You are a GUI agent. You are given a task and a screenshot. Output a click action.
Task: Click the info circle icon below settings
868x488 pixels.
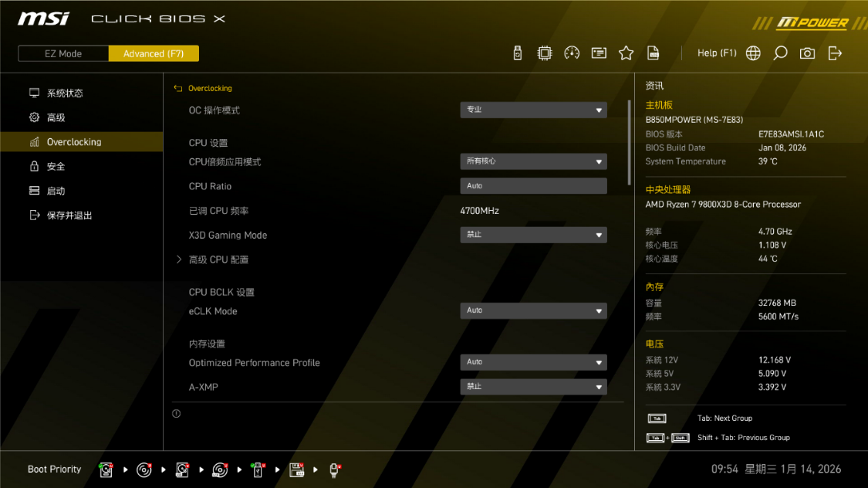tap(176, 414)
